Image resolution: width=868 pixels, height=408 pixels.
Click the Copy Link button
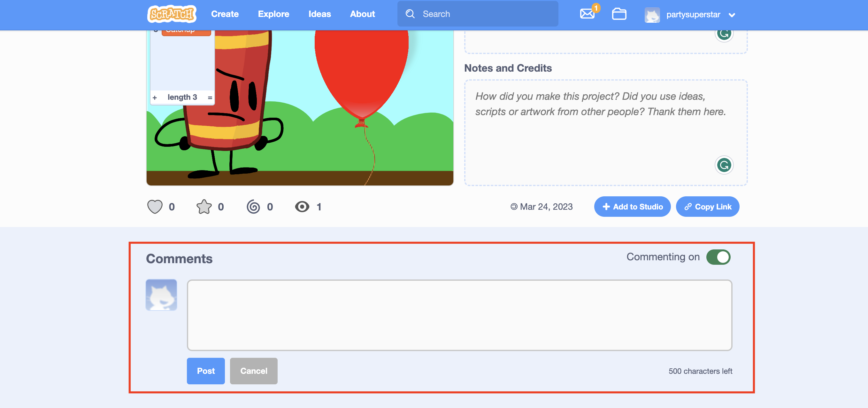[x=707, y=207]
